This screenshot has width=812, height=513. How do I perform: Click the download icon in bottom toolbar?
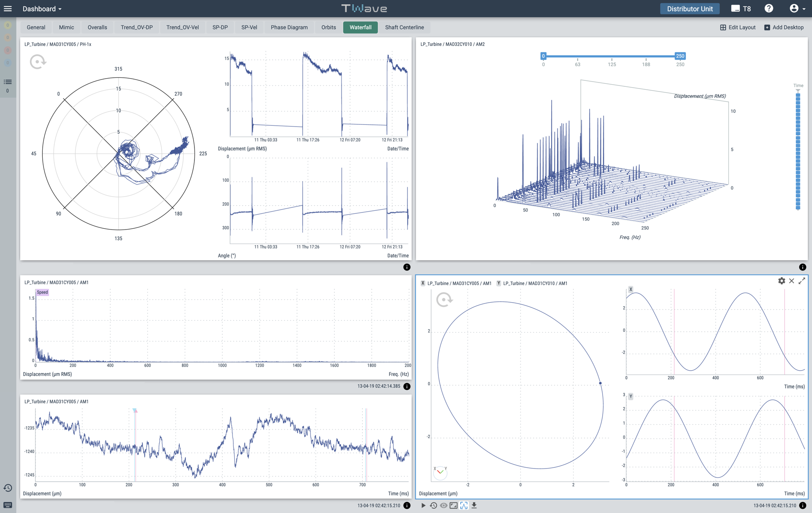click(x=474, y=505)
